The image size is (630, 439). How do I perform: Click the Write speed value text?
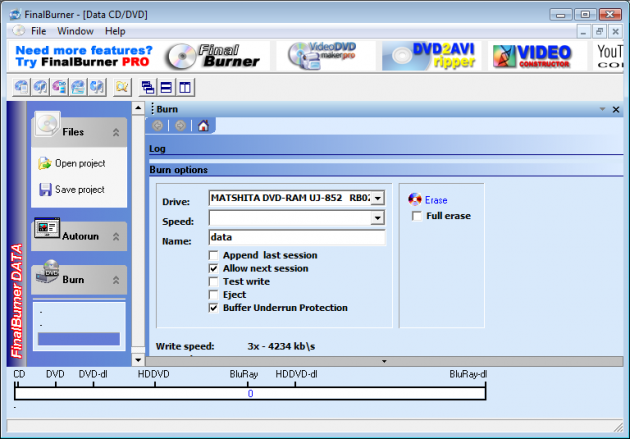point(281,346)
